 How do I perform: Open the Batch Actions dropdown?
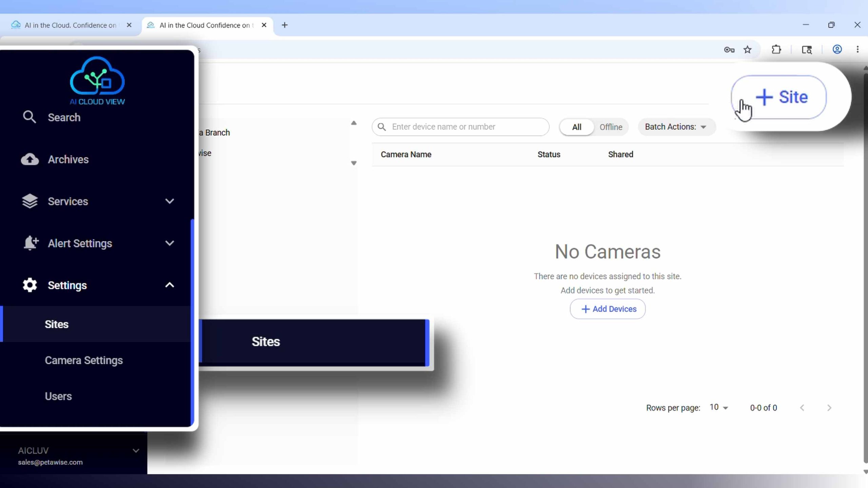click(676, 127)
